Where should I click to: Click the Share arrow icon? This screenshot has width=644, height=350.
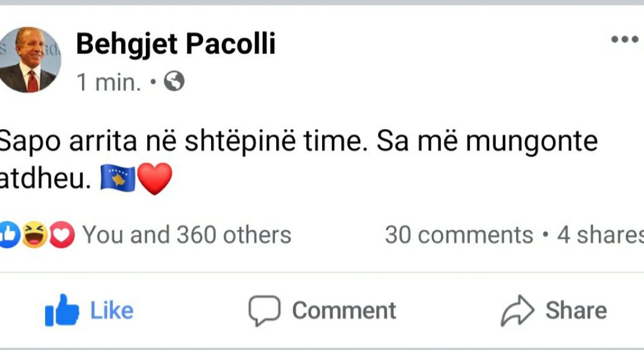[517, 311]
